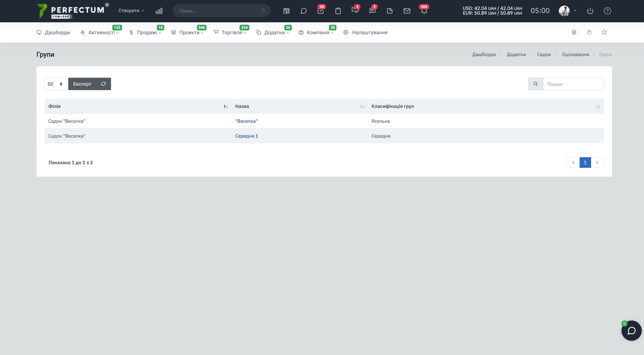Open the Середня 1 group link

tap(247, 136)
